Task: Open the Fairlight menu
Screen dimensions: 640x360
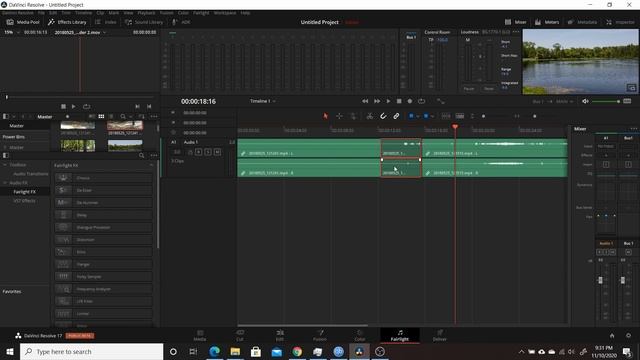Action: point(201,13)
